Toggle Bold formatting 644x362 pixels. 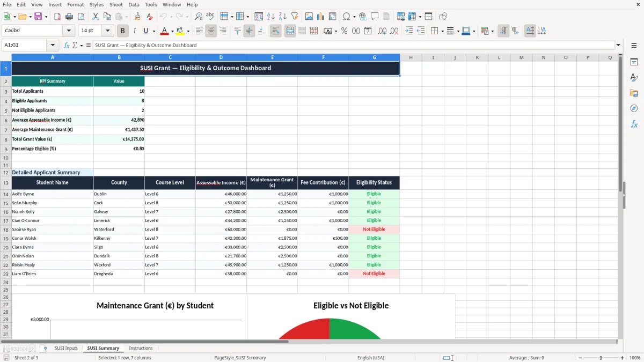[123, 31]
